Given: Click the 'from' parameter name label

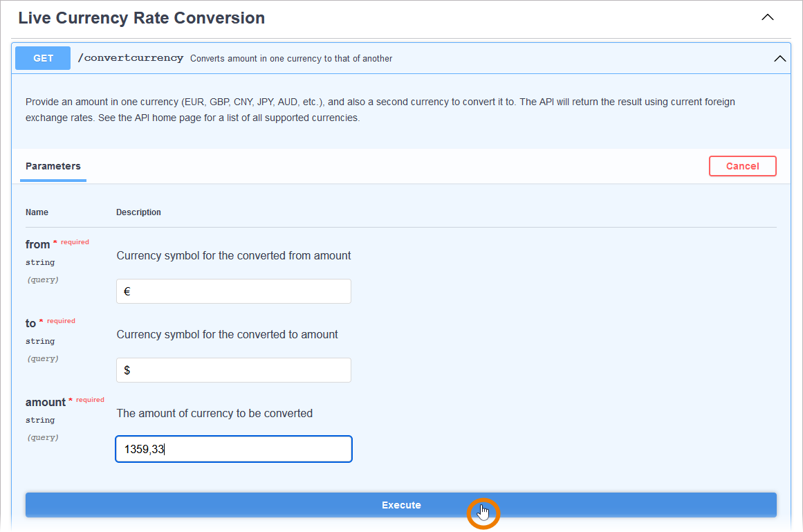Looking at the screenshot, I should [37, 244].
